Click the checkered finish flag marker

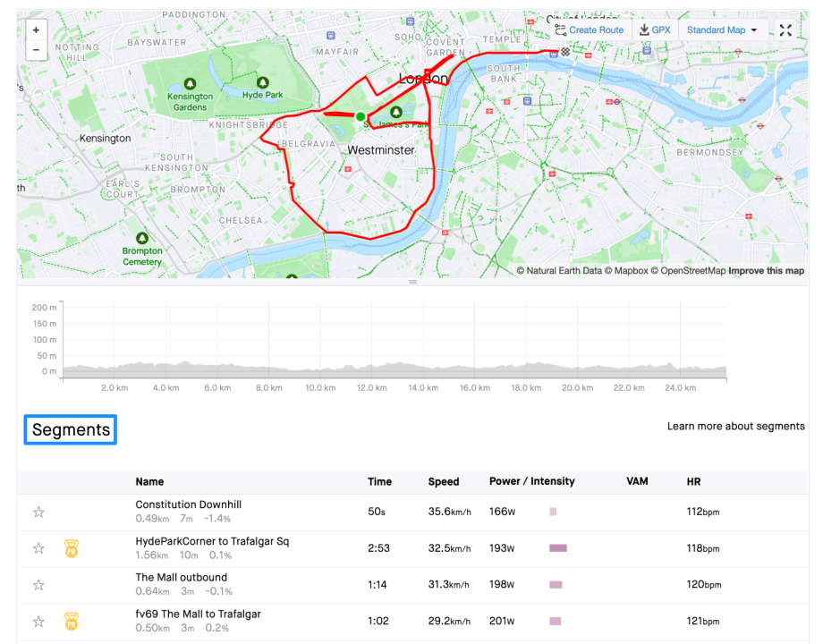pos(565,52)
